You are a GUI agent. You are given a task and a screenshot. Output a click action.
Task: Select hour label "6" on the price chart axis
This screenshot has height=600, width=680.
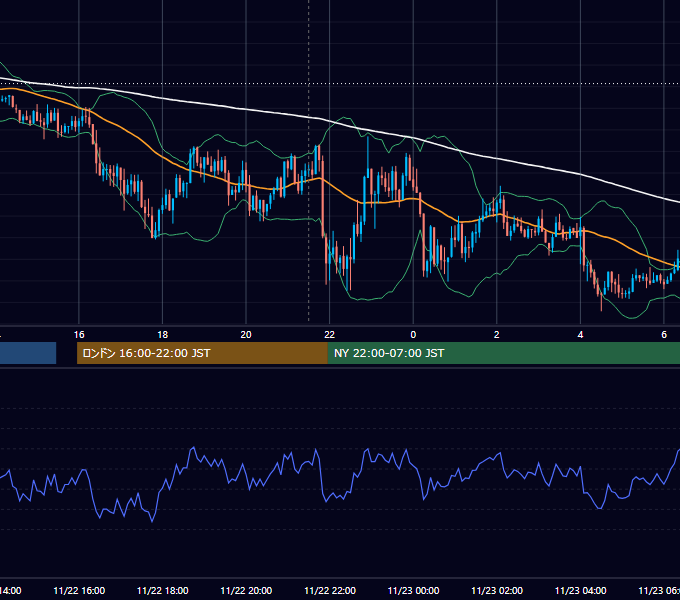click(664, 335)
